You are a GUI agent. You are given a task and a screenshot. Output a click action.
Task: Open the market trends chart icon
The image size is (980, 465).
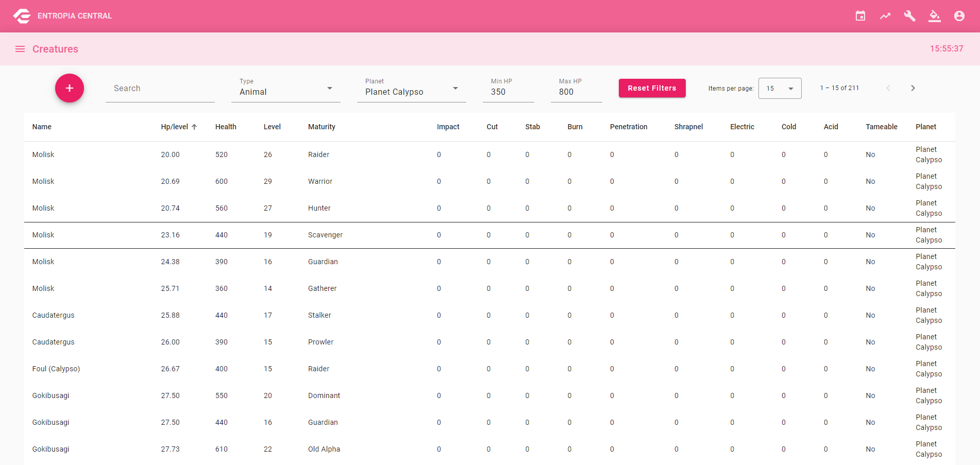[885, 16]
